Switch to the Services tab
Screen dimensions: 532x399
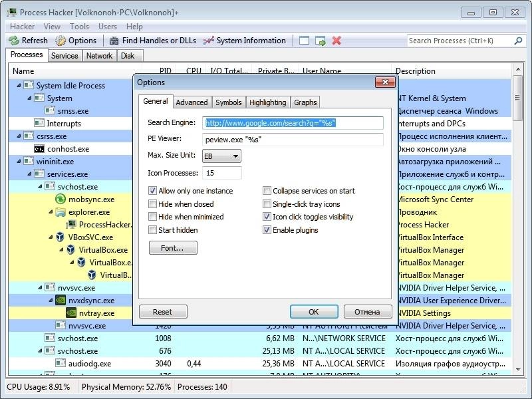[x=65, y=56]
